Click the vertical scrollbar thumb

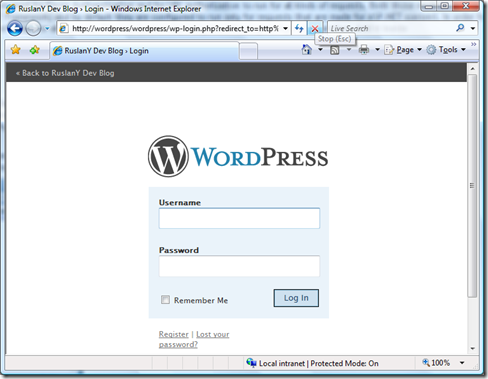click(472, 185)
